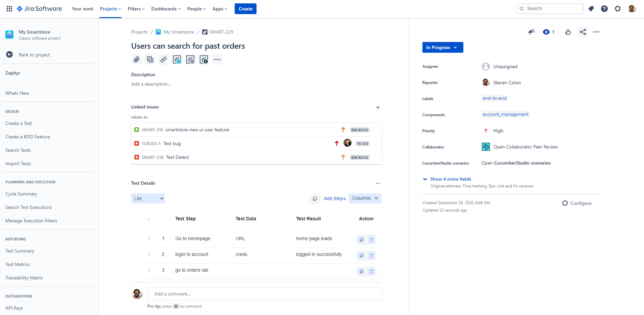This screenshot has width=644, height=315.
Task: Click the copy steps icon beside Add Step
Action: (x=315, y=199)
